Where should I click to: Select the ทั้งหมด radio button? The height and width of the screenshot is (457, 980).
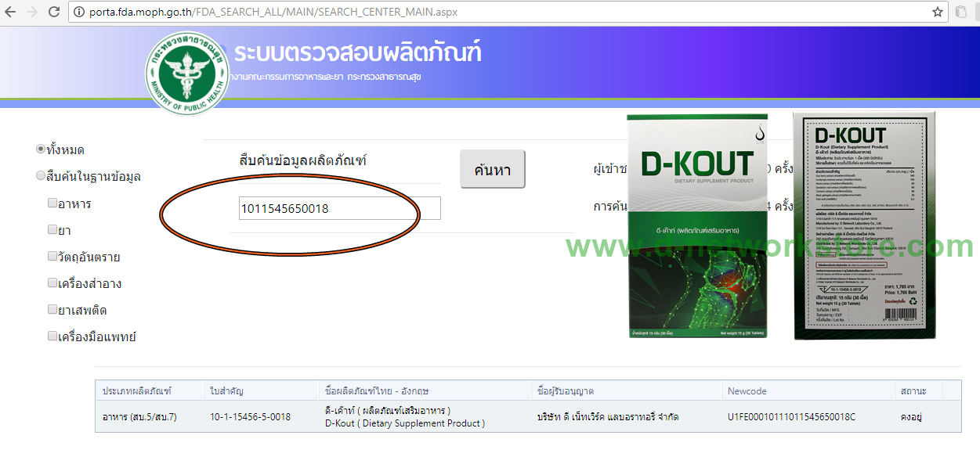click(x=41, y=149)
